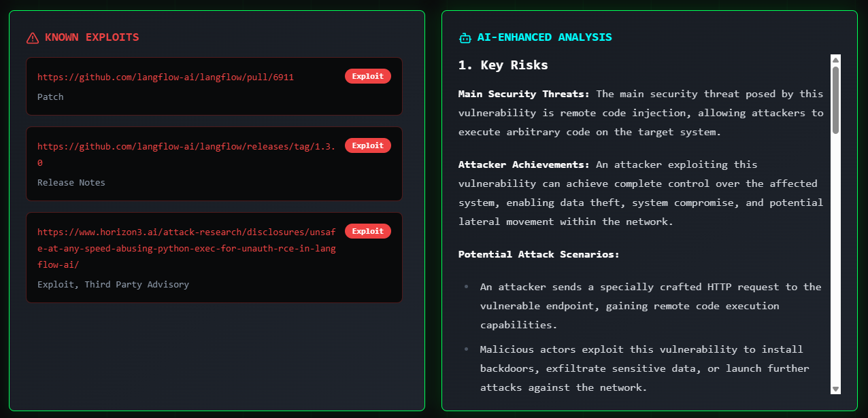Click the "Patch" label text
Screen dimensions: 868x418
(50, 97)
